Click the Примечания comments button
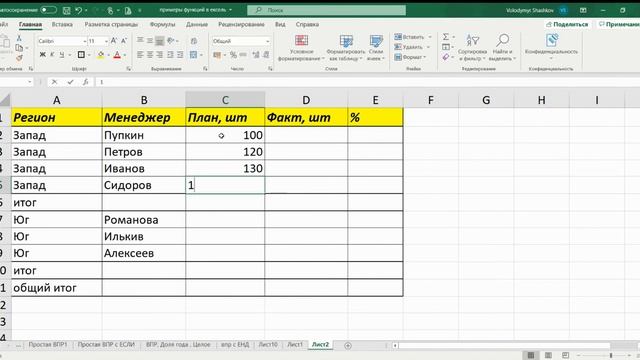This screenshot has height=360, width=640. 618,24
